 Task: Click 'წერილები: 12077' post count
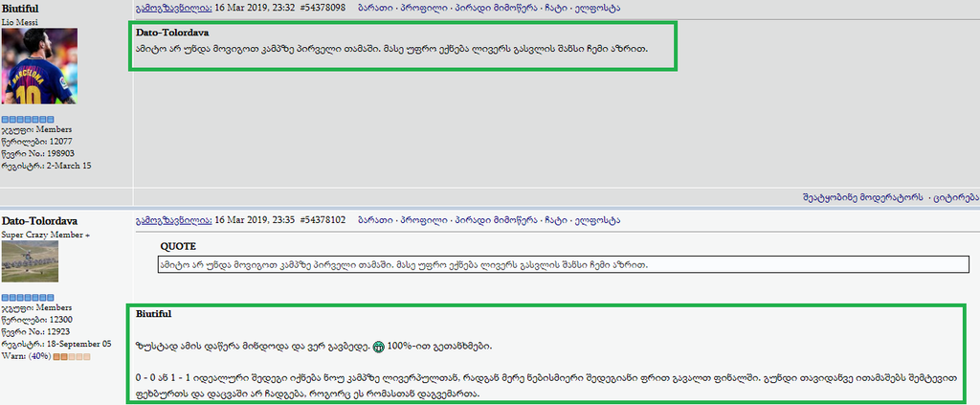click(x=36, y=142)
